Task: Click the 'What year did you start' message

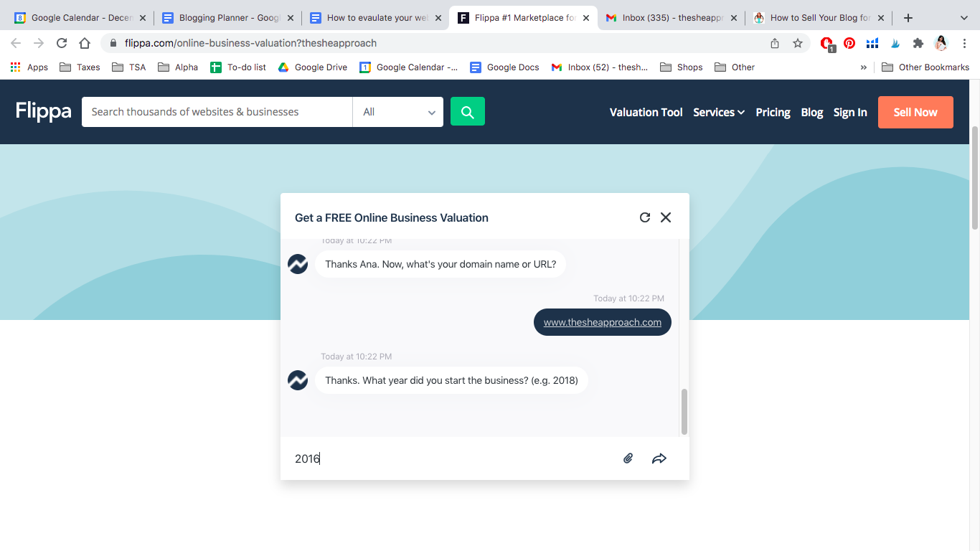Action: [451, 380]
